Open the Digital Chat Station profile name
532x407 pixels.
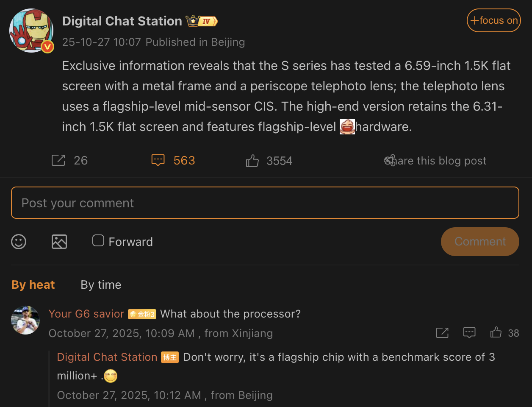coord(122,21)
